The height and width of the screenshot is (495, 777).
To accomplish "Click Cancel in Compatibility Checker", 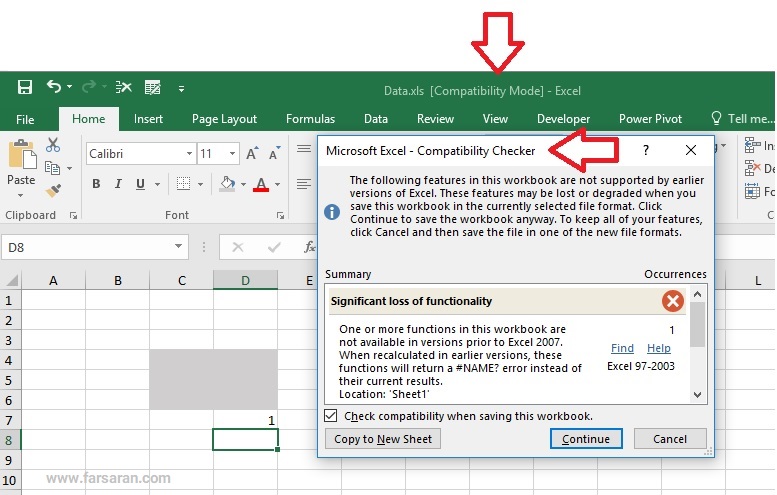I will tap(670, 439).
